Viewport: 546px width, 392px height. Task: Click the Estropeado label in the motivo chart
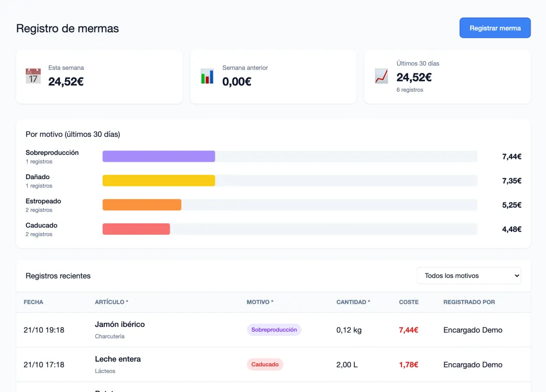(43, 201)
